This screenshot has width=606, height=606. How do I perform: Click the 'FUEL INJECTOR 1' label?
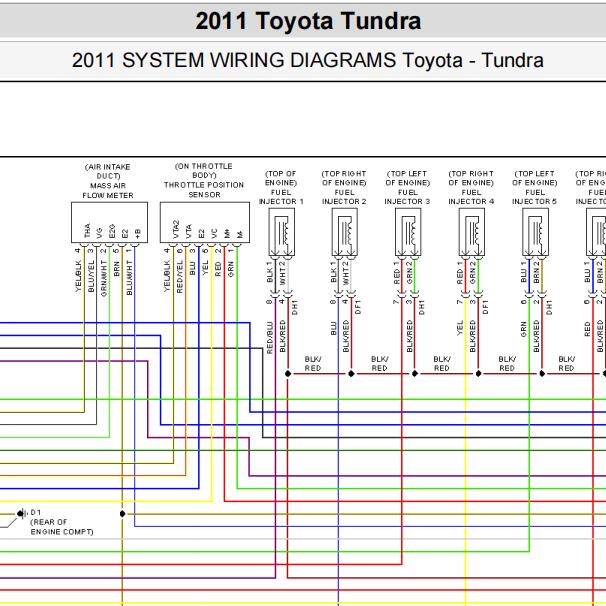pyautogui.click(x=281, y=197)
